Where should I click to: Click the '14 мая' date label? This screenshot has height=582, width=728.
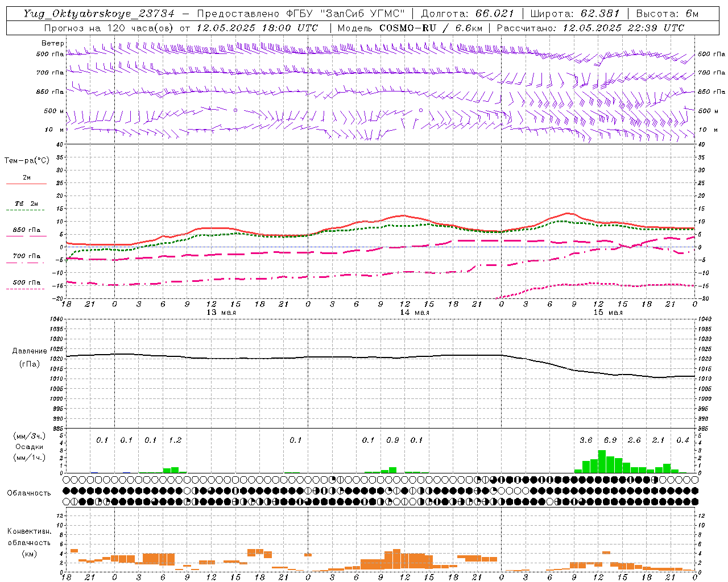[415, 313]
